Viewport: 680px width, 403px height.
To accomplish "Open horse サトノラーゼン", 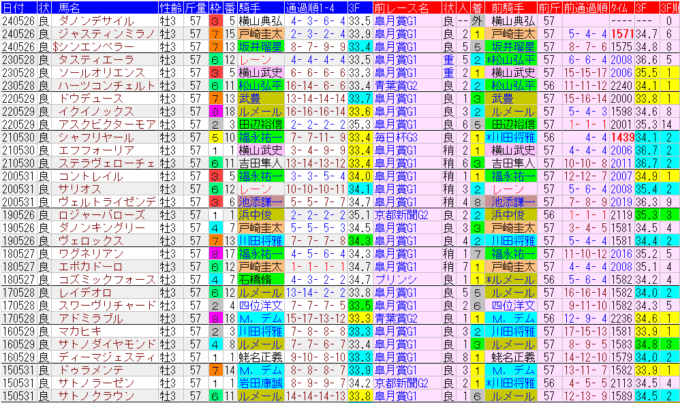I will point(96,383).
